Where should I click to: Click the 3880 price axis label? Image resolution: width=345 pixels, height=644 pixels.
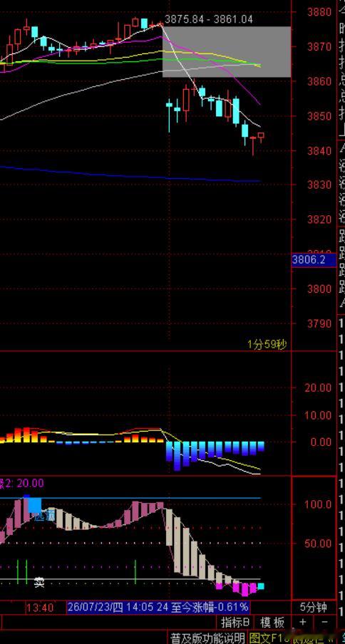click(x=319, y=12)
